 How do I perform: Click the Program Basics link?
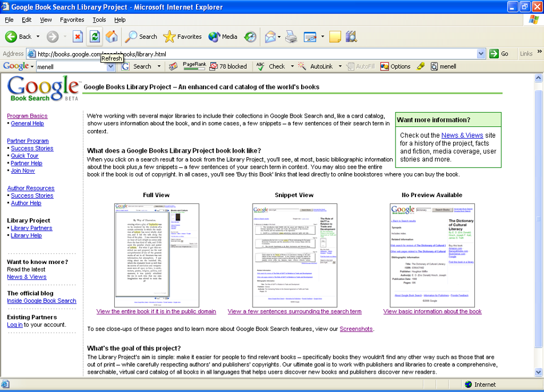coord(27,116)
